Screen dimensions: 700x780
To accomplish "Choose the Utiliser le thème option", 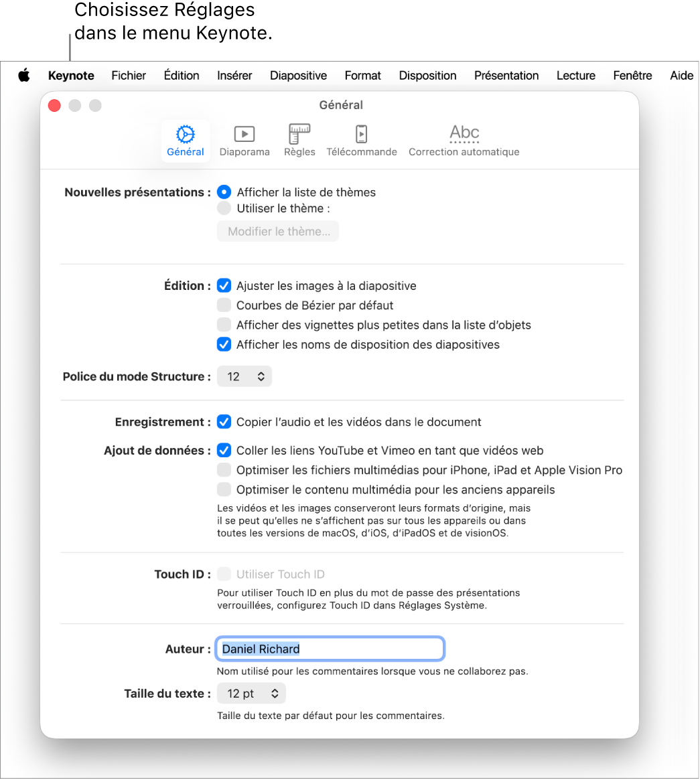I will point(224,208).
